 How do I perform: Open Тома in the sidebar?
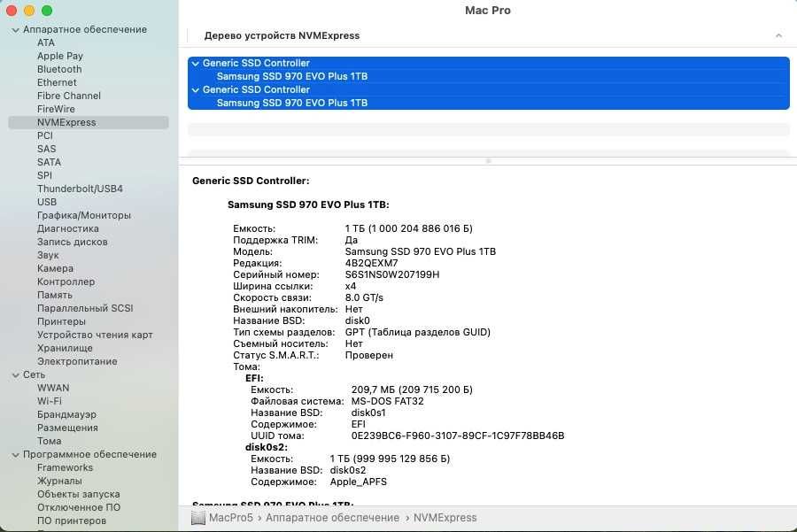49,441
